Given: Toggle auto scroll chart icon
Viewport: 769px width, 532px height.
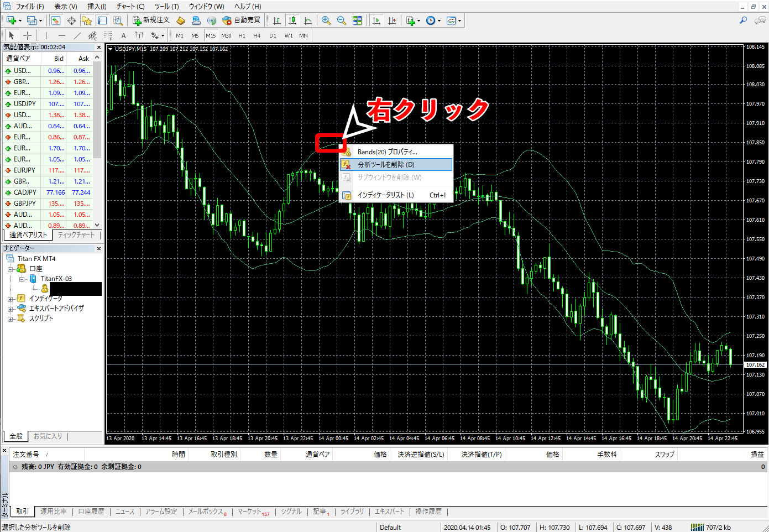Looking at the screenshot, I should [376, 20].
